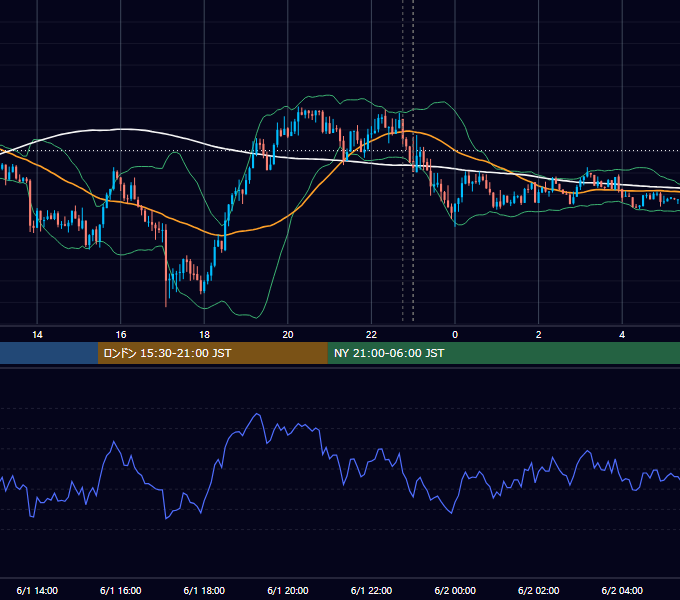Click the price chart's time label 18
Image resolution: width=680 pixels, height=600 pixels.
click(x=204, y=335)
